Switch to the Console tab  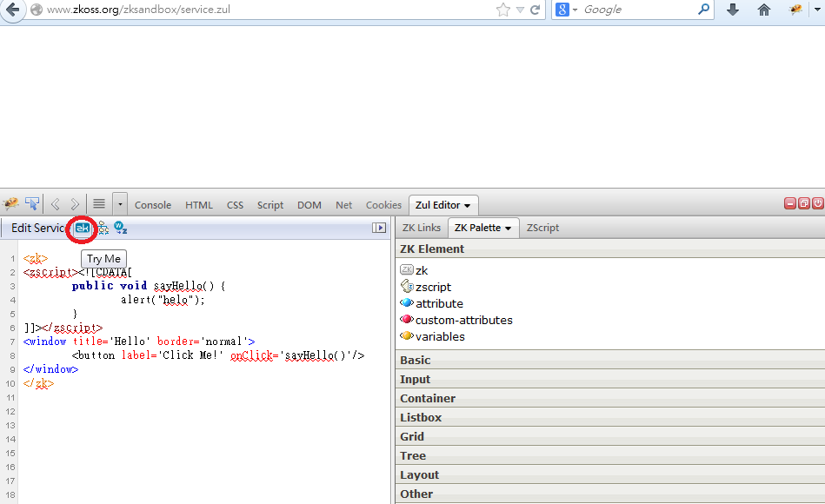pyautogui.click(x=153, y=205)
